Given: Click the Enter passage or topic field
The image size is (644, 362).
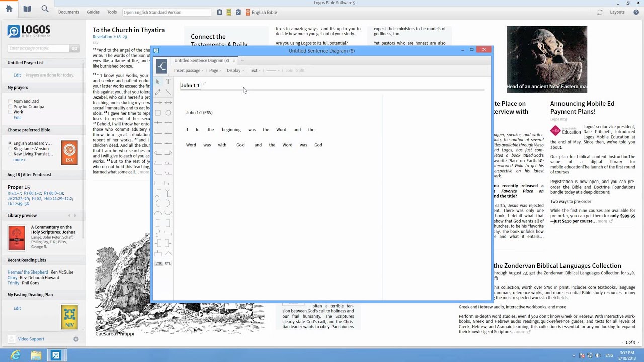Looking at the screenshot, I should point(38,48).
